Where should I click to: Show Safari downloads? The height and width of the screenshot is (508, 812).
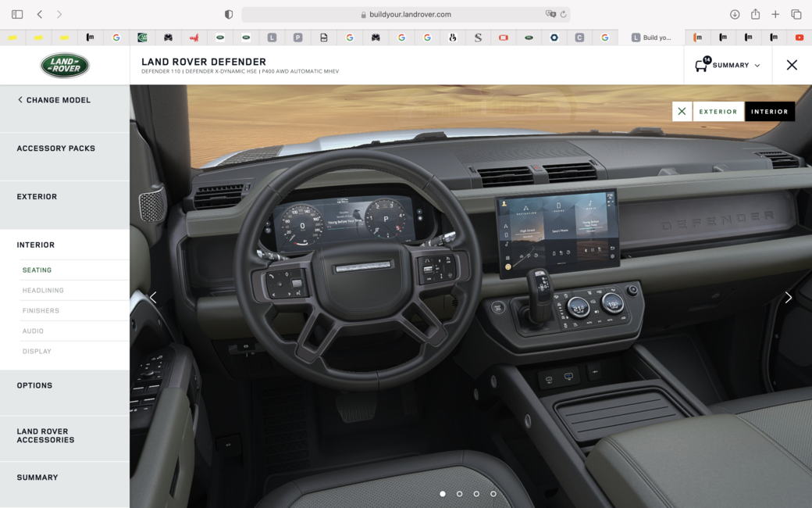[x=735, y=15]
